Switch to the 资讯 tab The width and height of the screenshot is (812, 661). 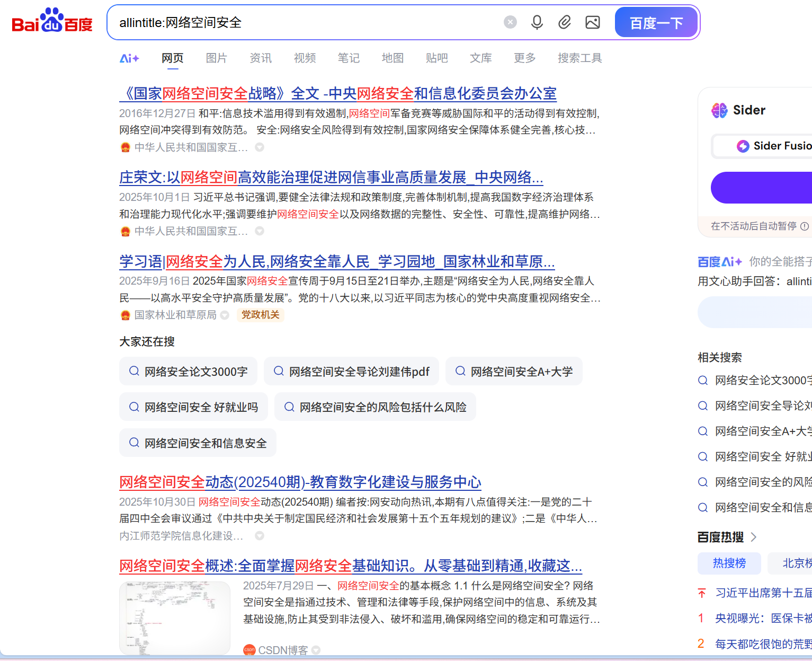point(261,58)
